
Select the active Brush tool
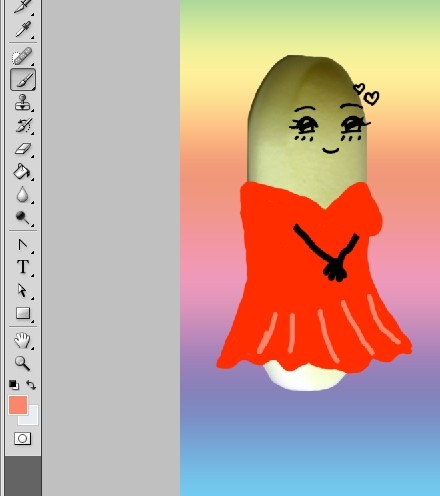tap(23, 80)
